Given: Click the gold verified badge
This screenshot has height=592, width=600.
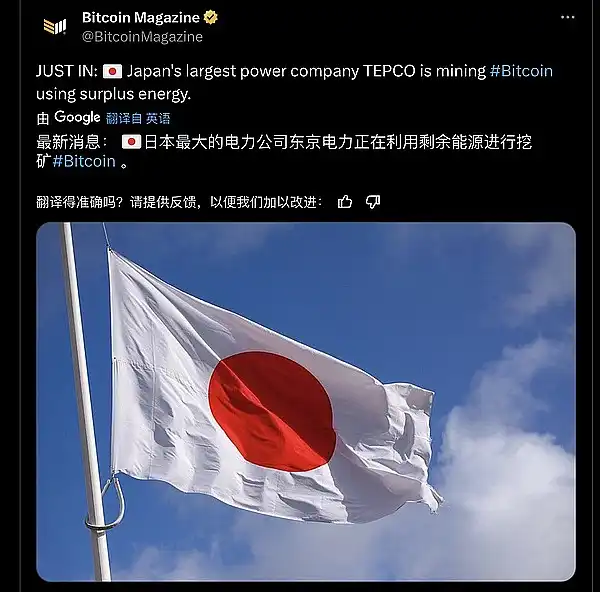Looking at the screenshot, I should tap(210, 18).
